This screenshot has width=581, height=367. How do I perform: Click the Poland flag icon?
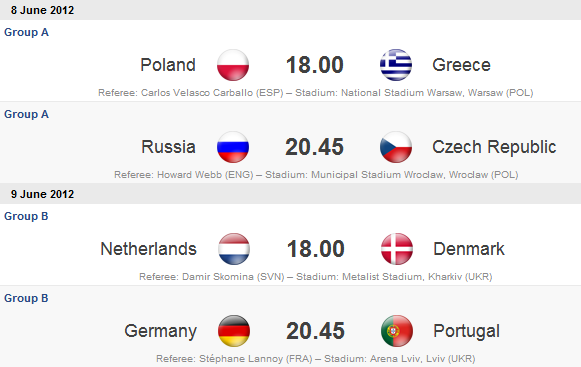[x=233, y=65]
